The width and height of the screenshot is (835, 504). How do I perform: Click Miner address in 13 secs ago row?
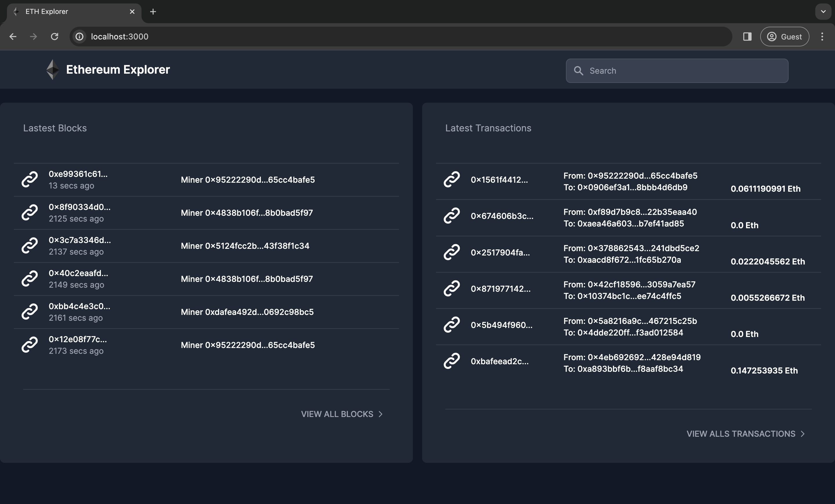pyautogui.click(x=248, y=180)
